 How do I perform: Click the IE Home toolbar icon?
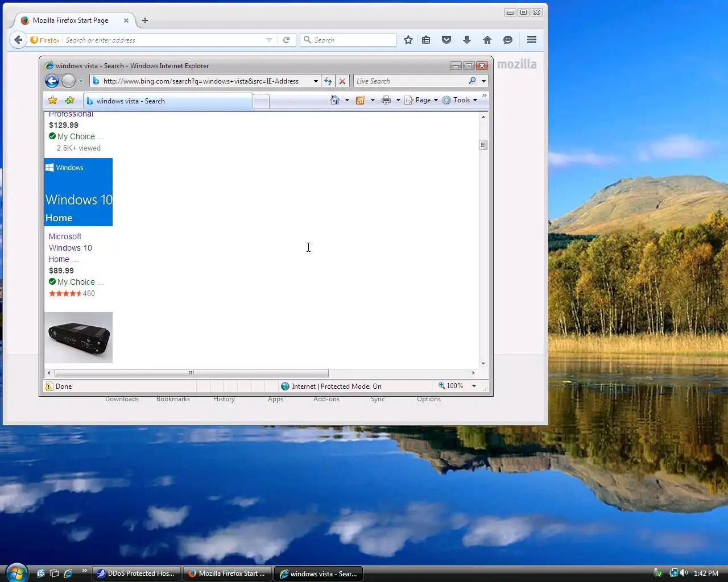click(335, 100)
